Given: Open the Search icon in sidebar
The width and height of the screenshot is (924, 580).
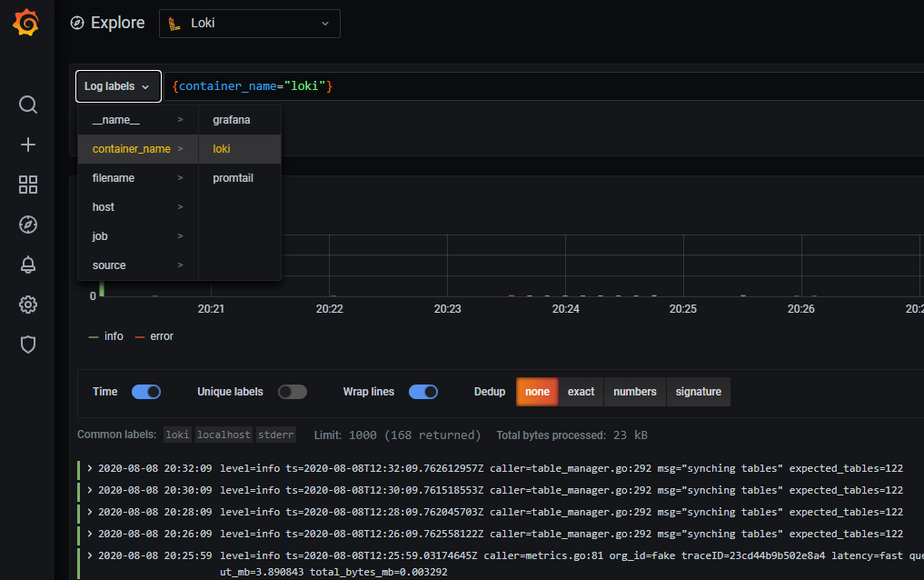Looking at the screenshot, I should tap(27, 105).
